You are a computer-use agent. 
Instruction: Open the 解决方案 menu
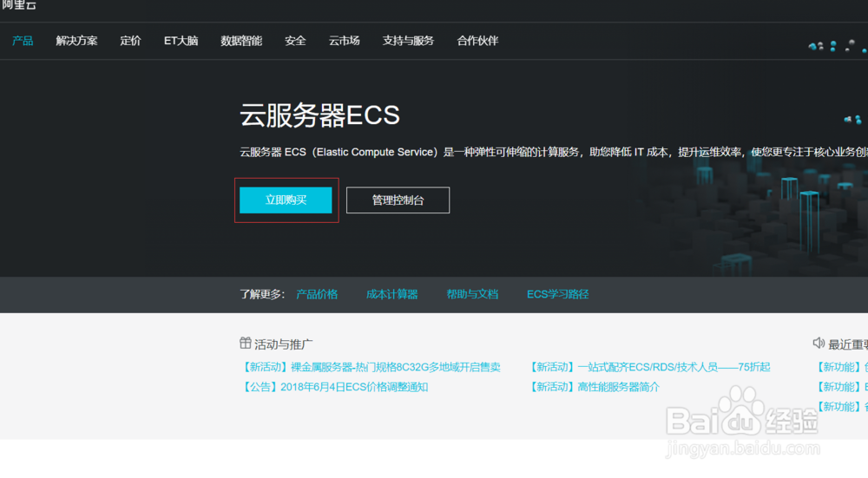(x=76, y=41)
